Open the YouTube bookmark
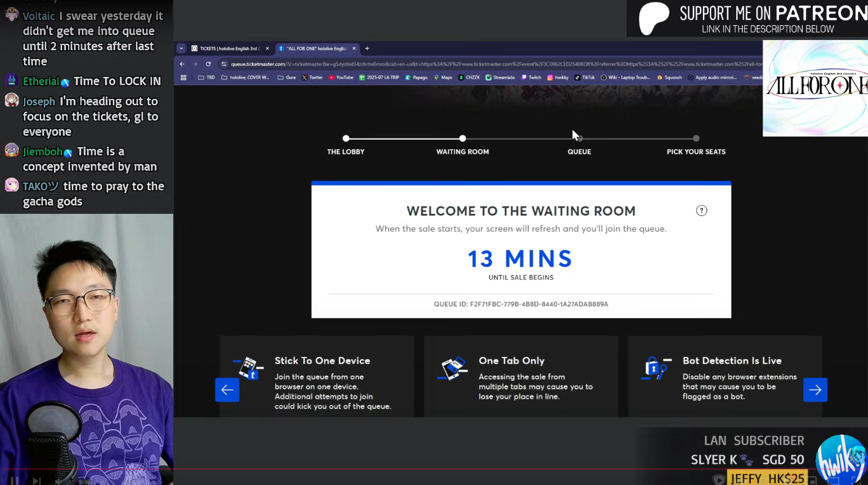This screenshot has width=868, height=485. 341,77
